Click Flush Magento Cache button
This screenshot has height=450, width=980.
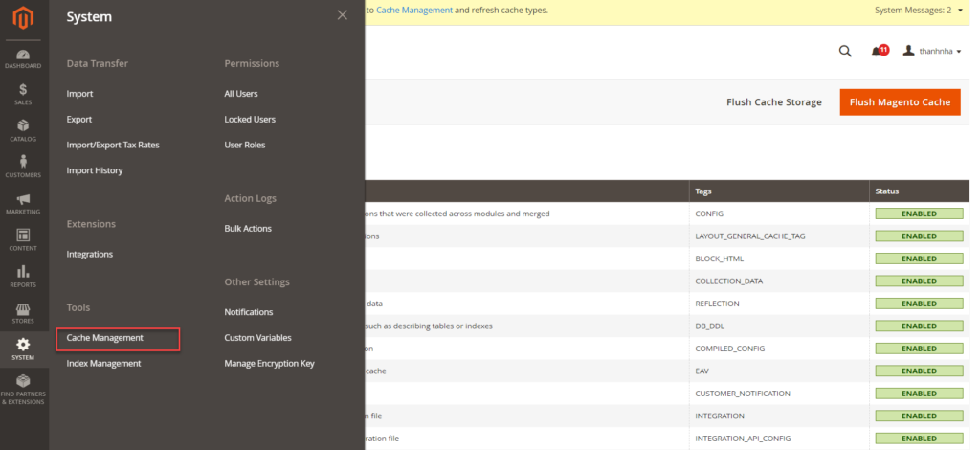(x=900, y=102)
